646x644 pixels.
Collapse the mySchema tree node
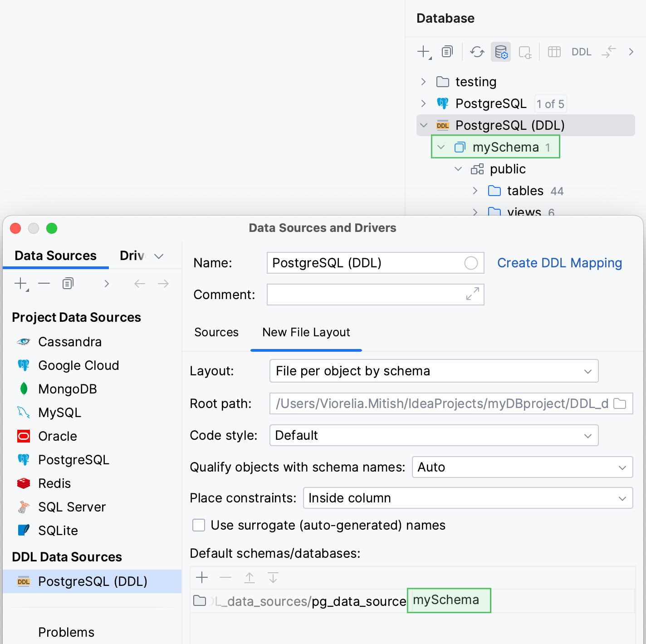pos(440,147)
